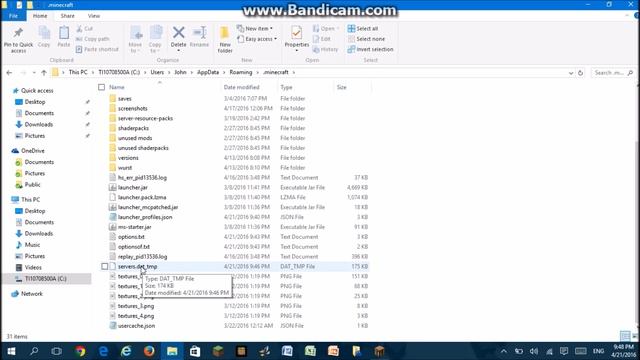Select the screenshots folder
This screenshot has width=640, height=360.
(x=133, y=109)
